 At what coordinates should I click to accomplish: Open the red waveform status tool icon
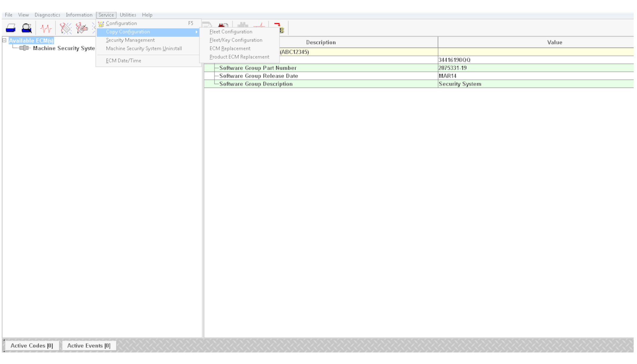[x=46, y=29]
